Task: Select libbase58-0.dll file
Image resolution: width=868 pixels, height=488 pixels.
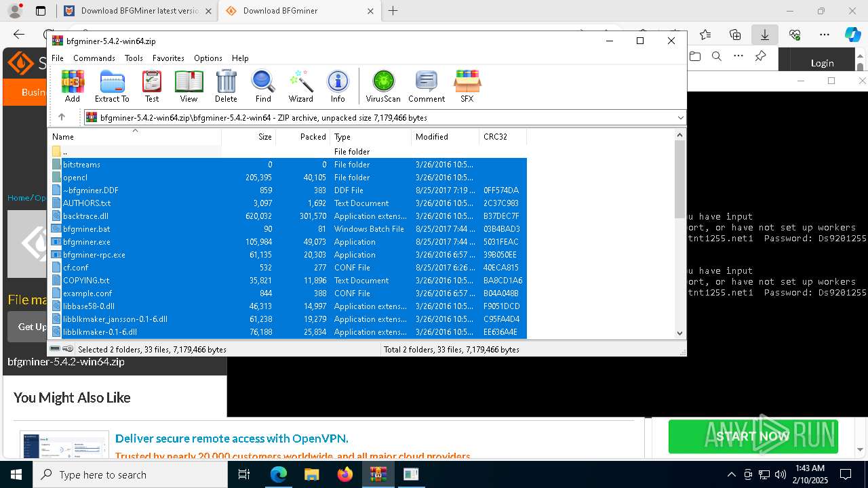Action: pos(288,306)
